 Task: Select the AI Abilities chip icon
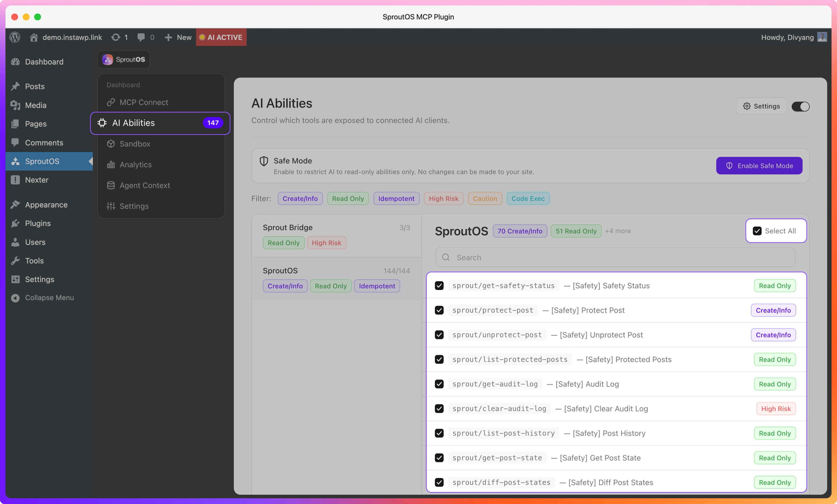[x=102, y=123]
